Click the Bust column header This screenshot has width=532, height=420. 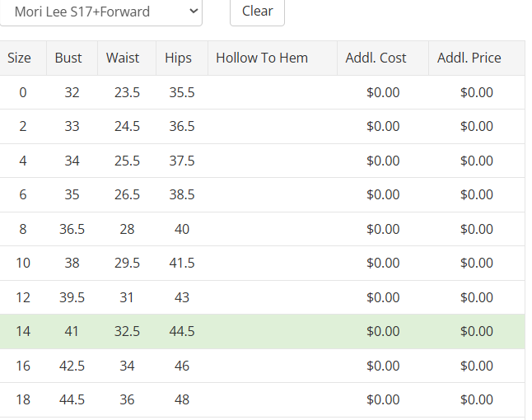click(x=68, y=58)
